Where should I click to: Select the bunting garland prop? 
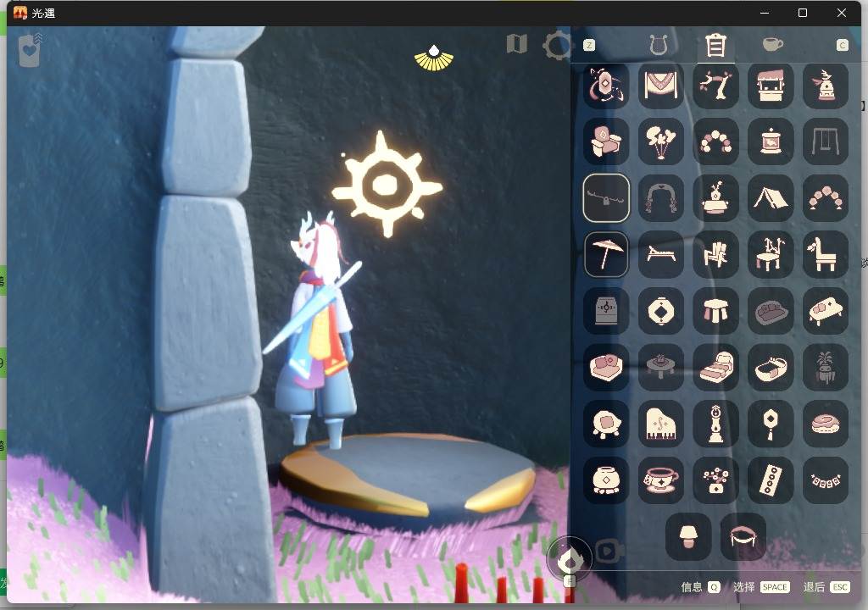[826, 480]
